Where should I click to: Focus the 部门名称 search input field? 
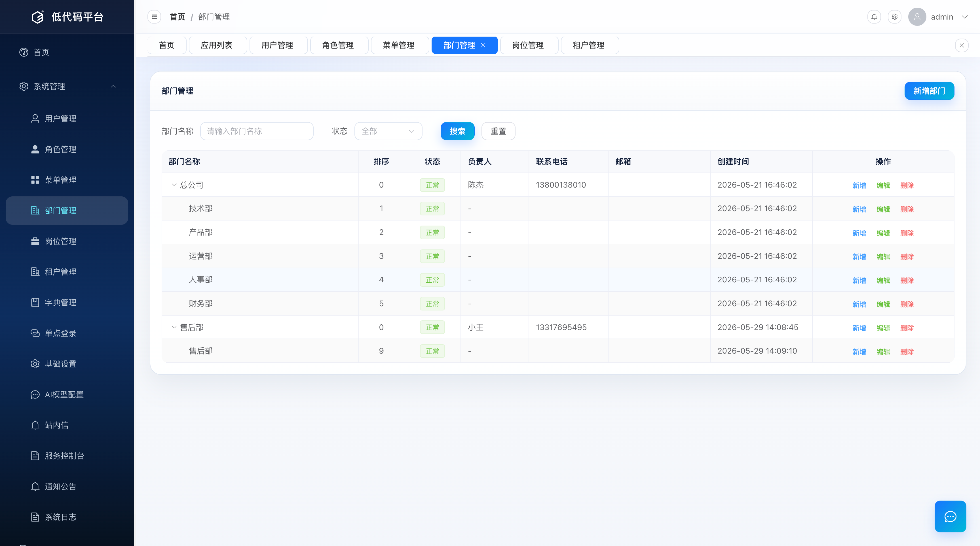(x=257, y=131)
